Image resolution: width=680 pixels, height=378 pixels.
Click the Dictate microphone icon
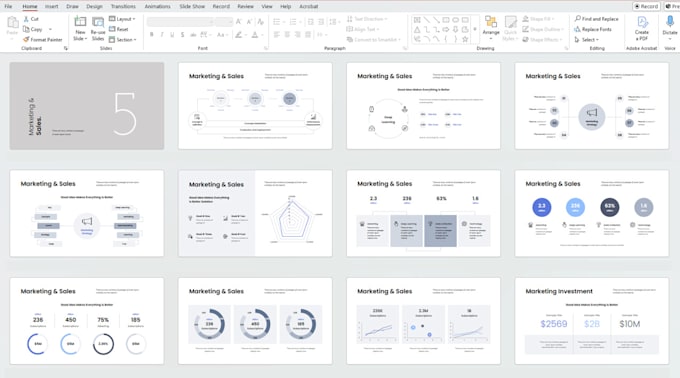point(670,22)
